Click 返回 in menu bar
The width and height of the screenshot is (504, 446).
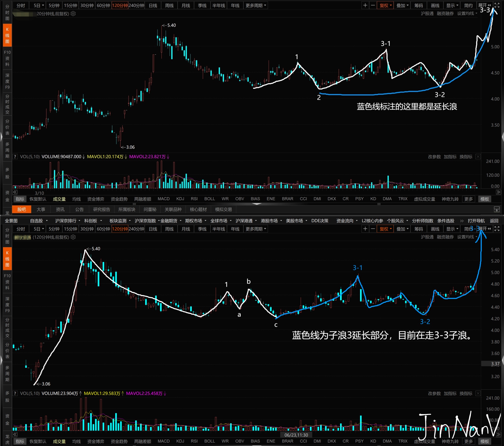click(494, 221)
